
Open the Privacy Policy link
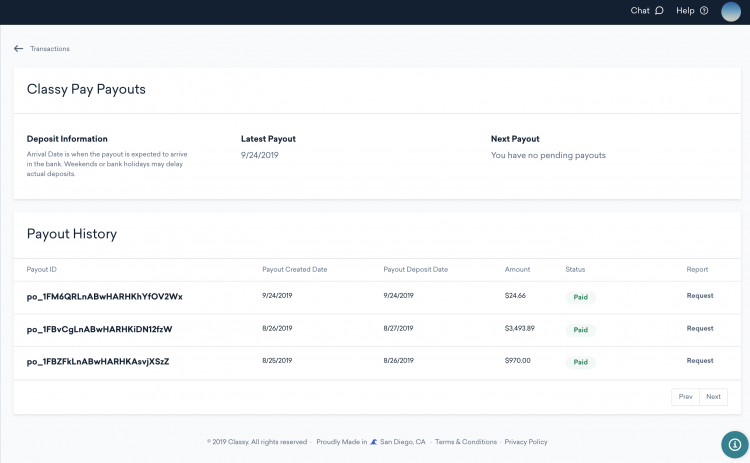[526, 442]
